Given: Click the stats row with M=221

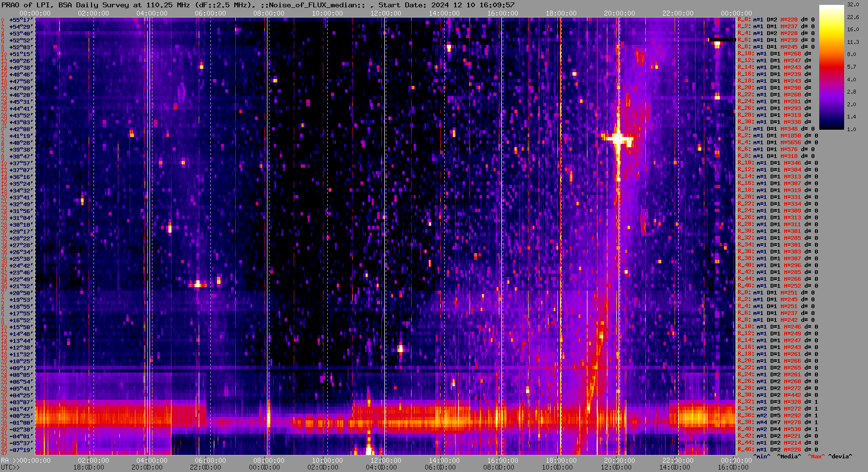Looking at the screenshot, I should pos(777,436).
